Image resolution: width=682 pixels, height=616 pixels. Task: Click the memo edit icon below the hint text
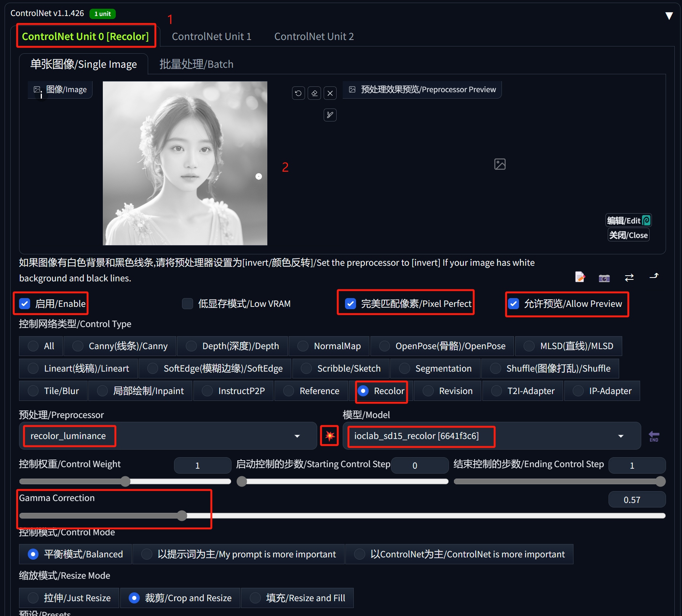coord(580,277)
